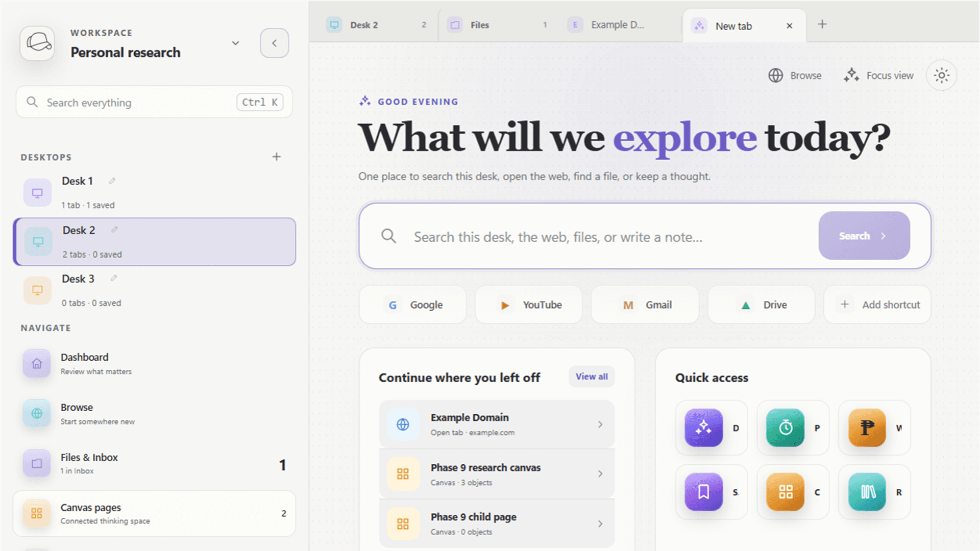The width and height of the screenshot is (980, 551).
Task: Open Files & Inbox in sidebar
Action: point(154,463)
